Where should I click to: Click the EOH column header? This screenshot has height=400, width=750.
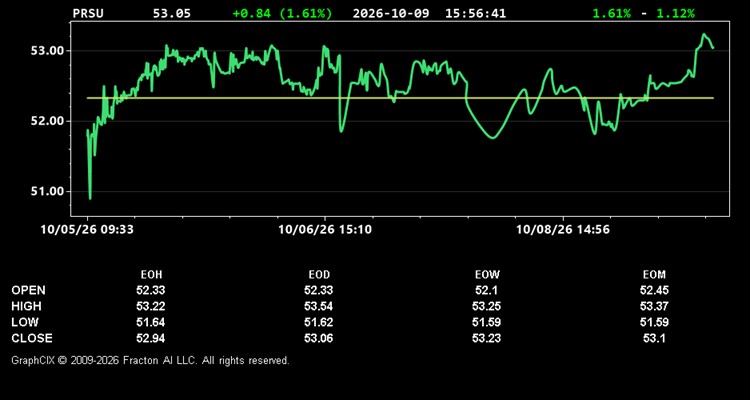click(151, 275)
